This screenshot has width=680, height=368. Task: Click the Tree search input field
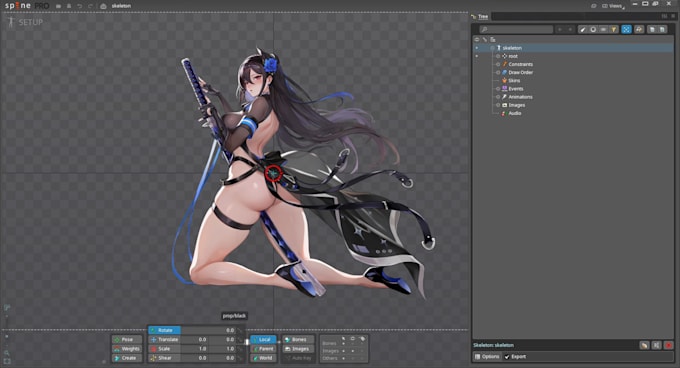pyautogui.click(x=516, y=29)
